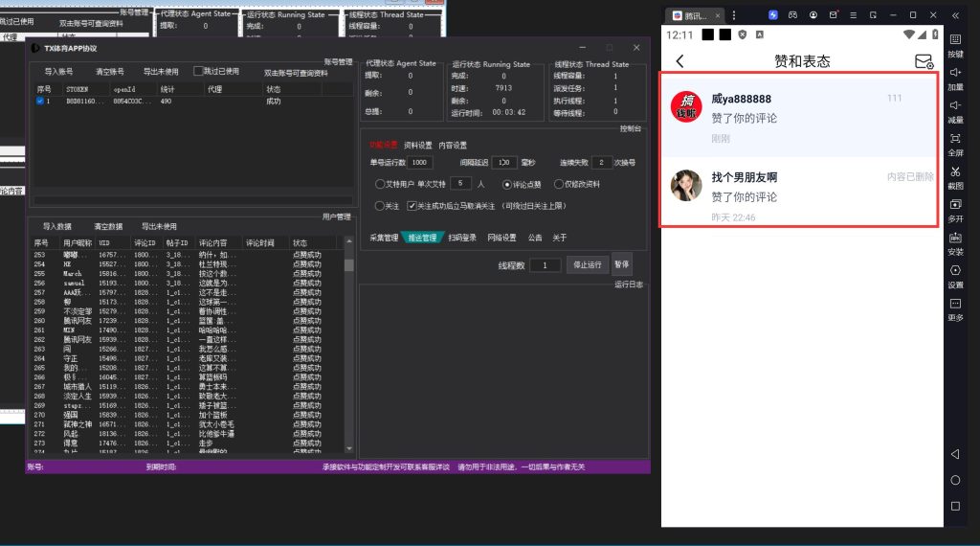Uncheck 关注成功后立马取消关注 checkbox

coord(412,205)
